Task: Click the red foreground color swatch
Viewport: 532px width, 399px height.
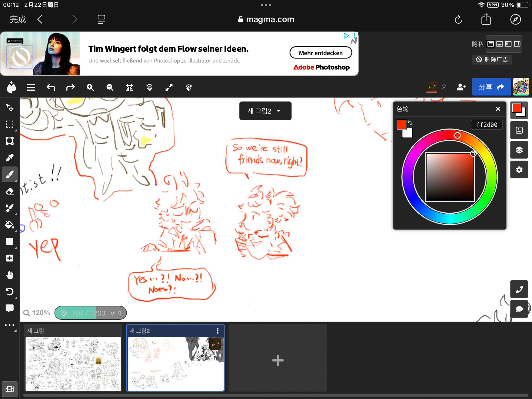Action: click(401, 124)
